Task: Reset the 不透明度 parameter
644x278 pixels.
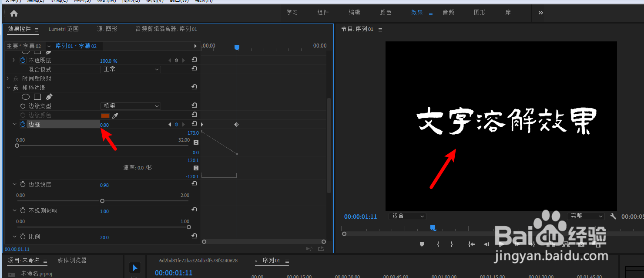Action: point(195,60)
